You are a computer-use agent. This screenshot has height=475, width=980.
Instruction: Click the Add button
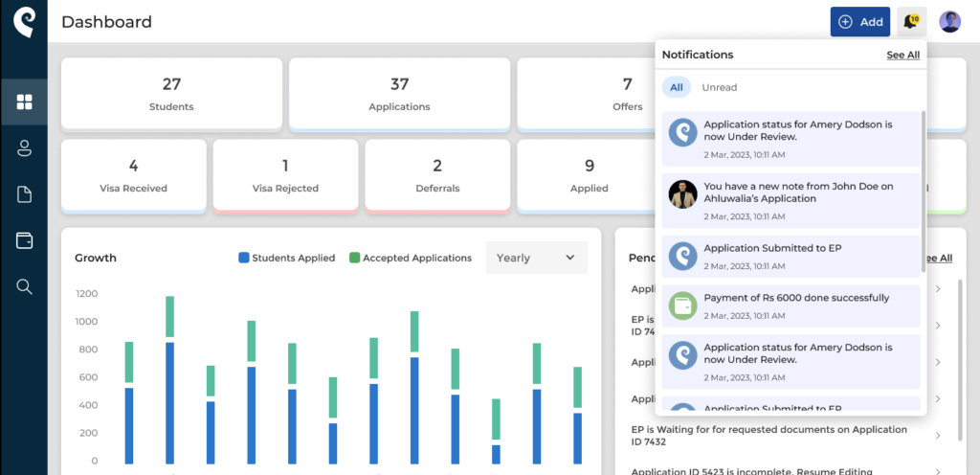(x=860, y=22)
